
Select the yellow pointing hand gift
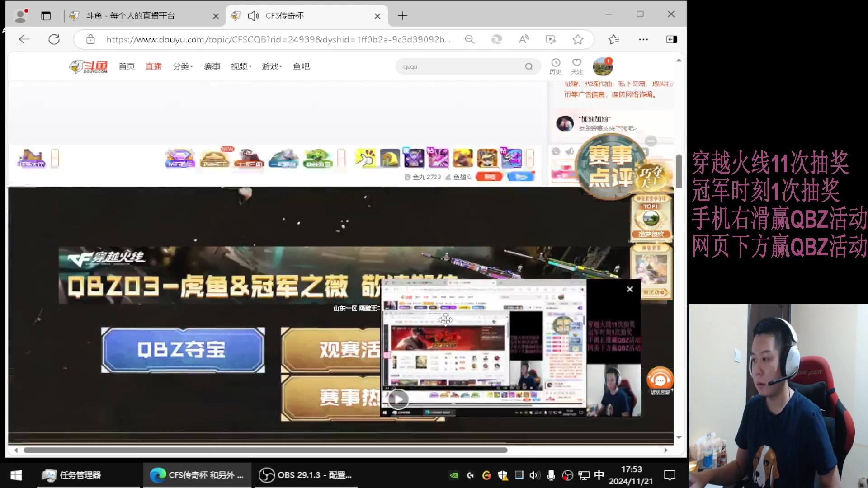[x=365, y=158]
